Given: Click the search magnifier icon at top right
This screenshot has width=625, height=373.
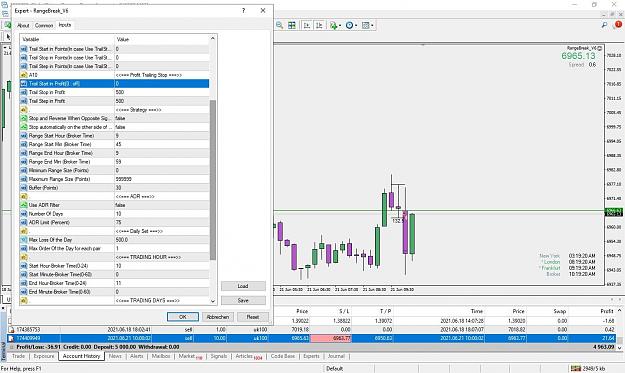Looking at the screenshot, I should [x=604, y=25].
